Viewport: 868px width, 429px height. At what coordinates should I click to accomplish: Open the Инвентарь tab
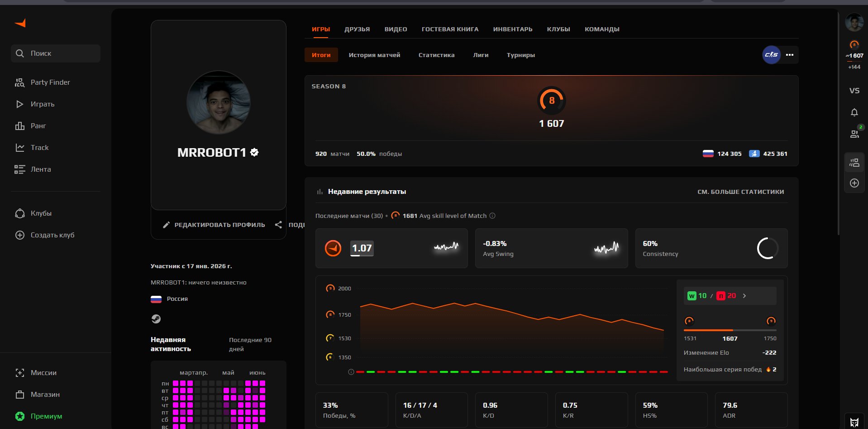(x=513, y=29)
